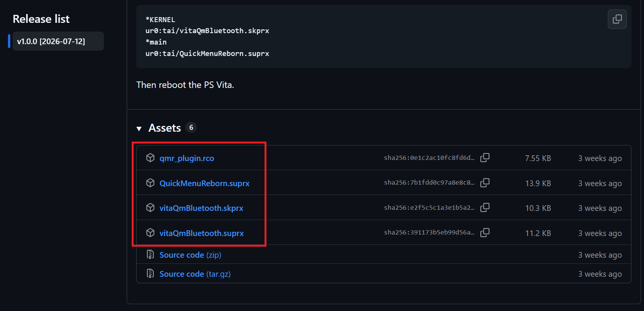
Task: Click '3 weeks ago' on Source code (zip) row
Action: [x=600, y=255]
